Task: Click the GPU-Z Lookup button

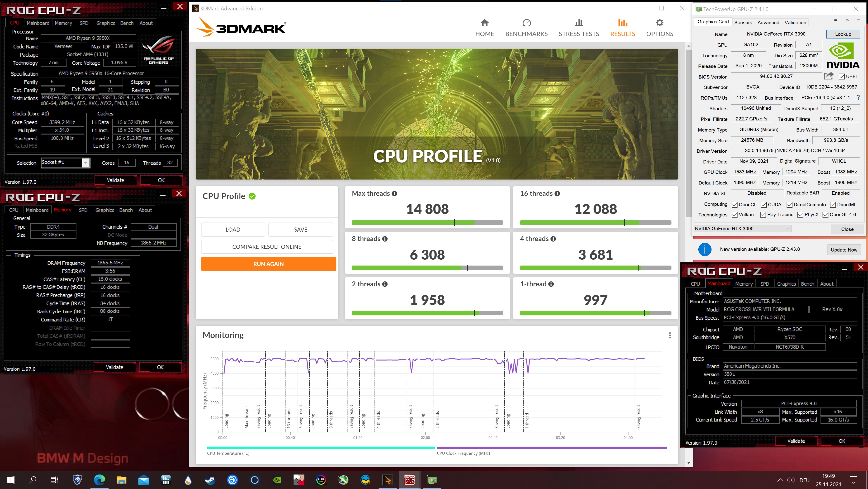Action: [x=843, y=34]
